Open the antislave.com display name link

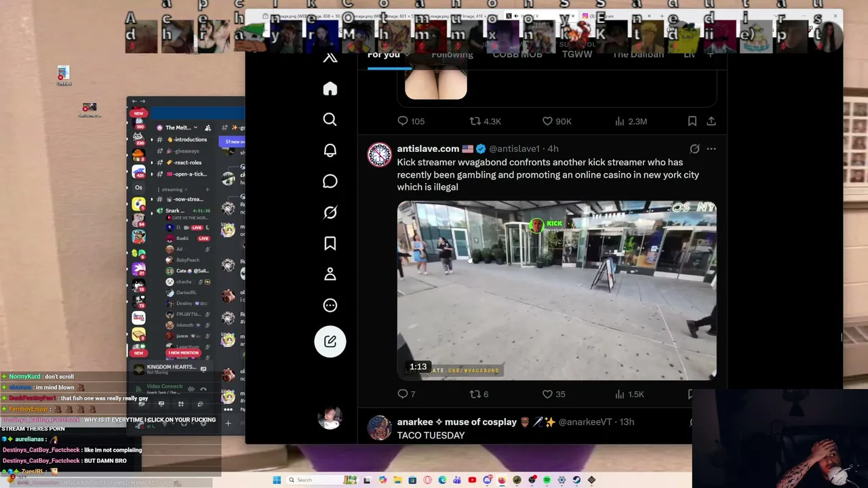pos(428,148)
